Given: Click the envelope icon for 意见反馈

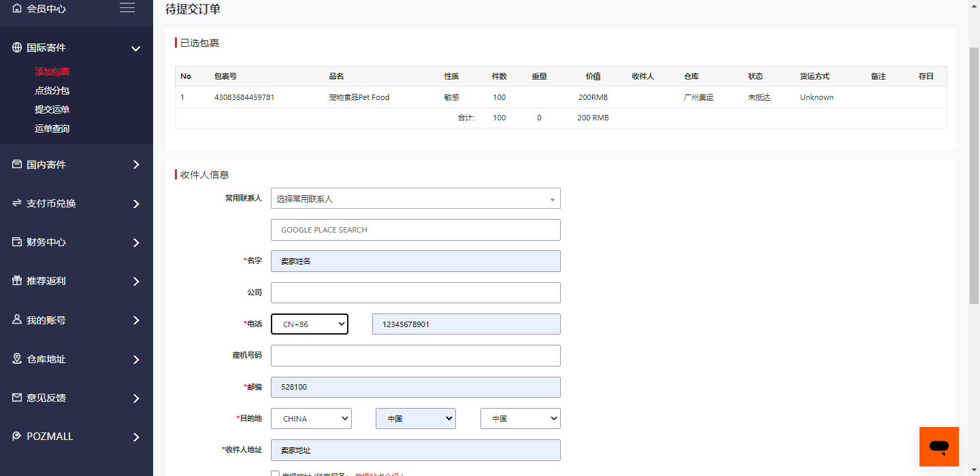Looking at the screenshot, I should (17, 398).
